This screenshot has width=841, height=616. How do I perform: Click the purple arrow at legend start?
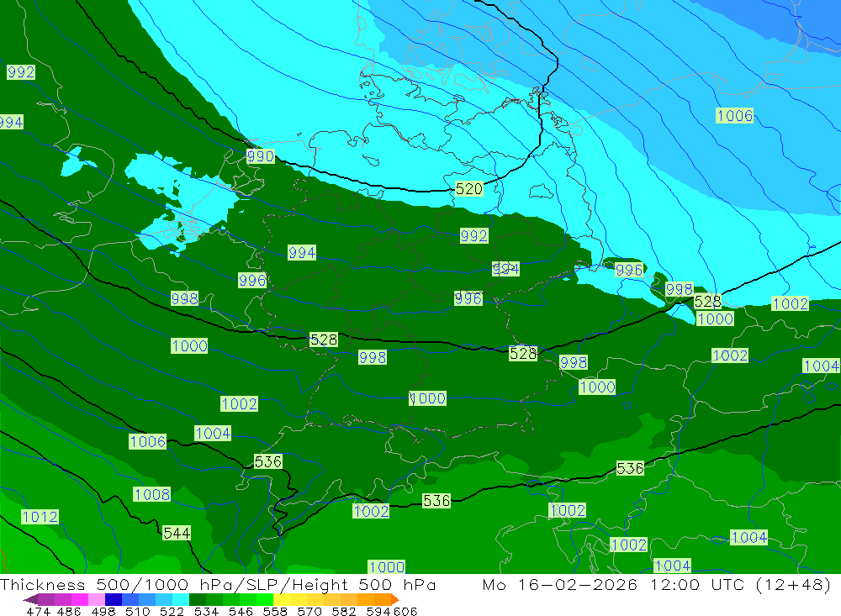(x=30, y=599)
